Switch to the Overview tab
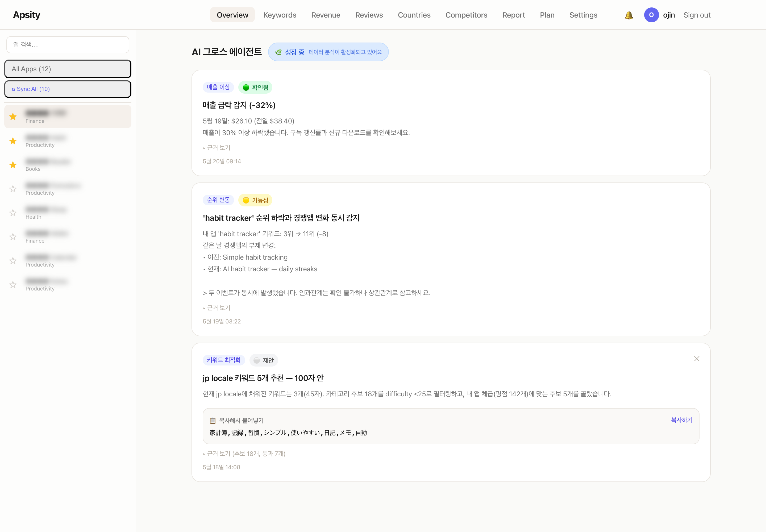The height and width of the screenshot is (532, 766). (232, 15)
